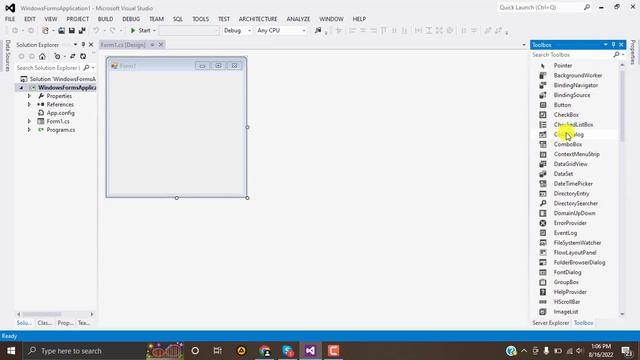640x360 pixels.
Task: Switch to Server Explorer tab
Action: (x=551, y=323)
